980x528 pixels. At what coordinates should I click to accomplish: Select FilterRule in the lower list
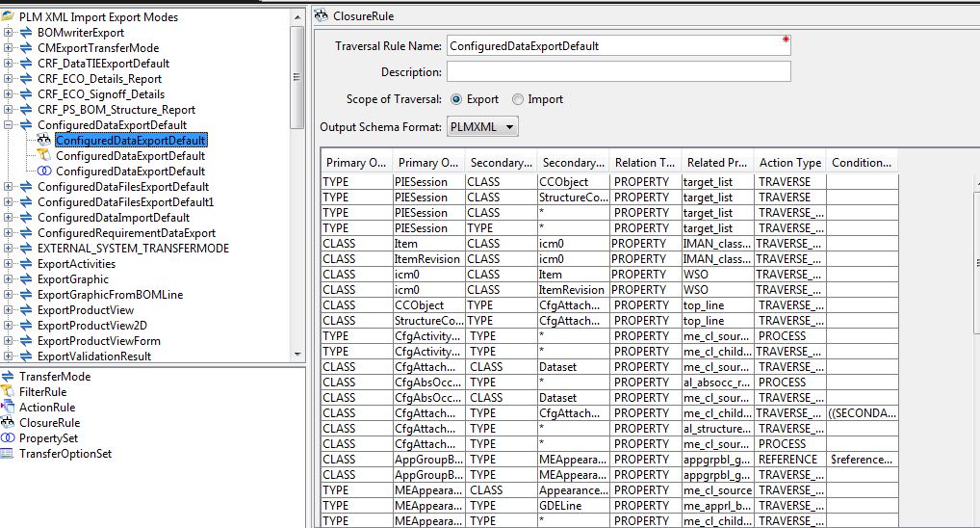tap(42, 391)
